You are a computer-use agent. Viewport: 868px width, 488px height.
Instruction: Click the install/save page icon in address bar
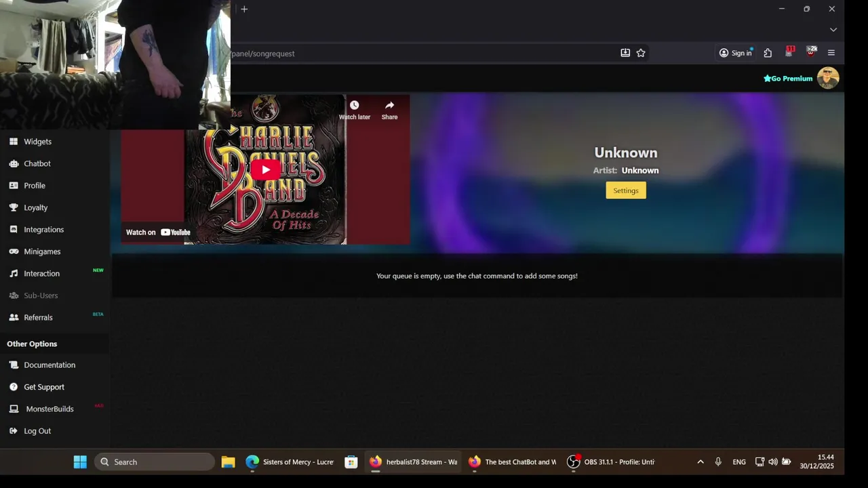pos(625,53)
